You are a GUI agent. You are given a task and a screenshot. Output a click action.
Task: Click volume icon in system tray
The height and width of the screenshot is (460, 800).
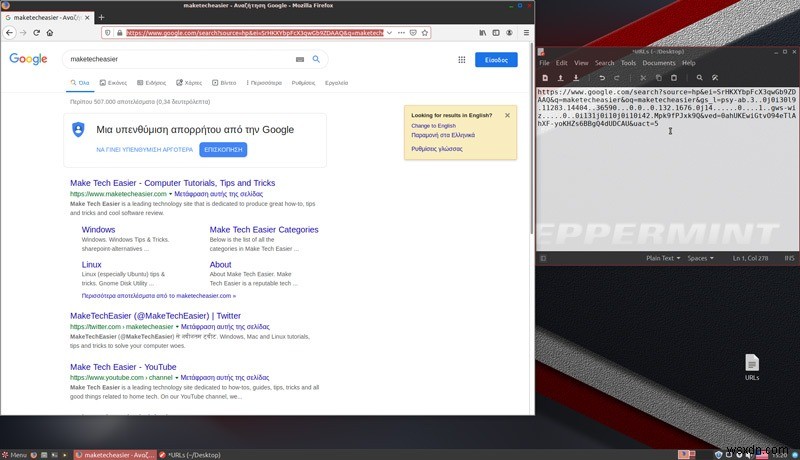(x=749, y=454)
